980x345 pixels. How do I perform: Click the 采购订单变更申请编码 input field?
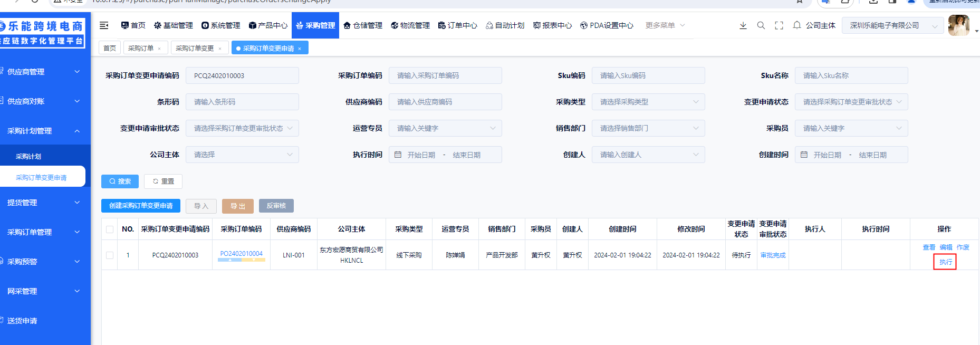pyautogui.click(x=242, y=75)
